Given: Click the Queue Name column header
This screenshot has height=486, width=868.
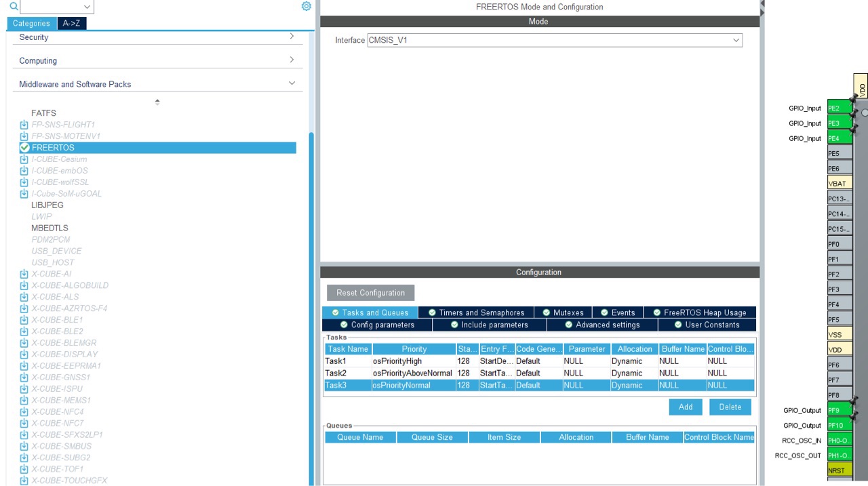Looking at the screenshot, I should [x=360, y=437].
